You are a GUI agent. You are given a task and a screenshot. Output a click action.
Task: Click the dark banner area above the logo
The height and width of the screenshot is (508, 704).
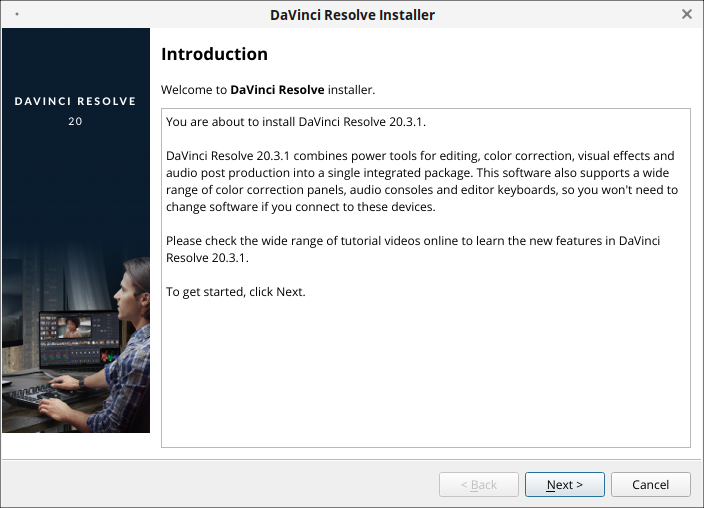click(76, 58)
